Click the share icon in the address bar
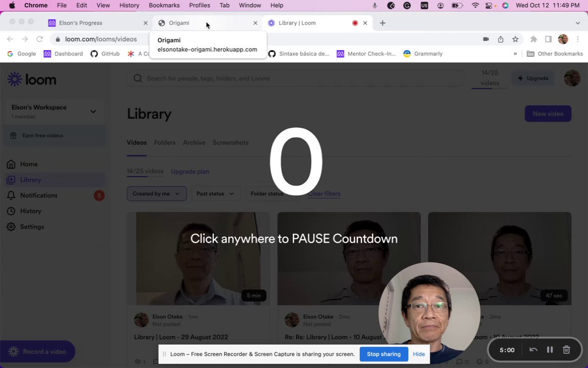588x368 pixels. point(501,39)
